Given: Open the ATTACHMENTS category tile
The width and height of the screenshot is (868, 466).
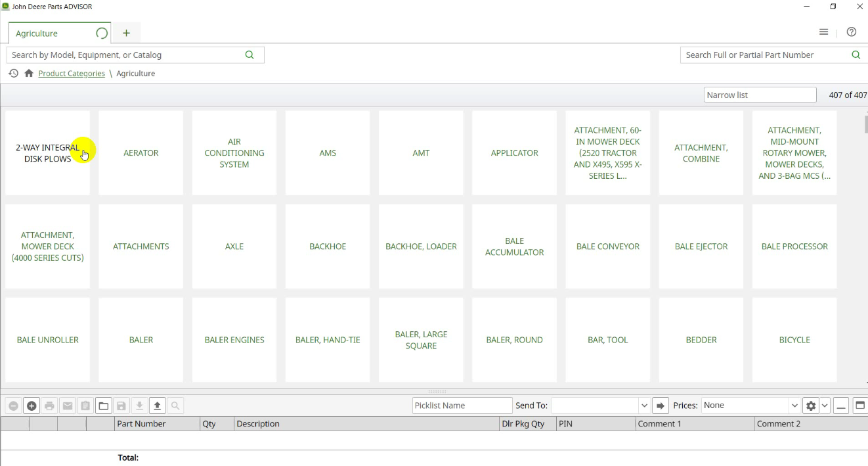Looking at the screenshot, I should (141, 246).
